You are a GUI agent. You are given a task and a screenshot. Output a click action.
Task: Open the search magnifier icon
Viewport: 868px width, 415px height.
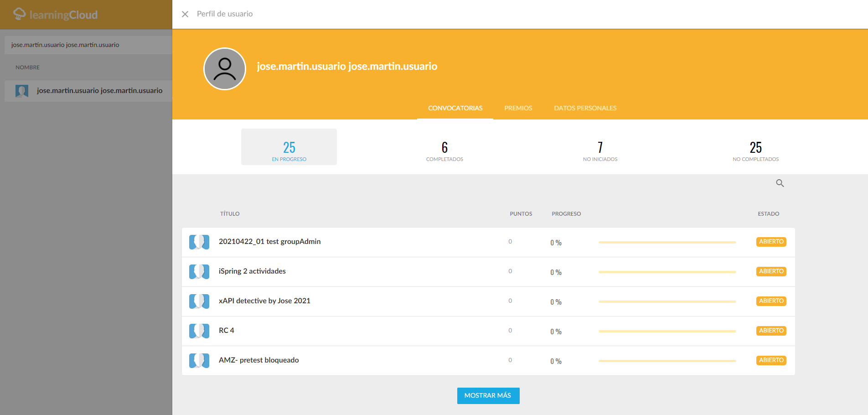(x=780, y=183)
